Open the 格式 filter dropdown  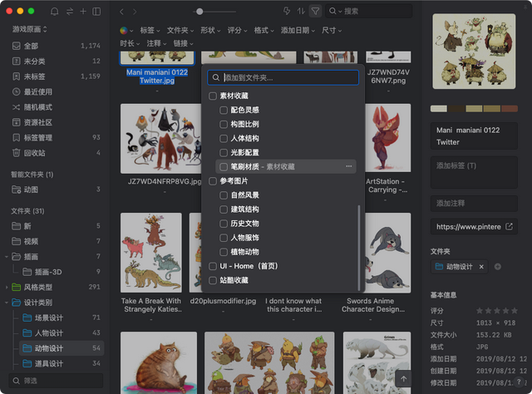coord(264,31)
